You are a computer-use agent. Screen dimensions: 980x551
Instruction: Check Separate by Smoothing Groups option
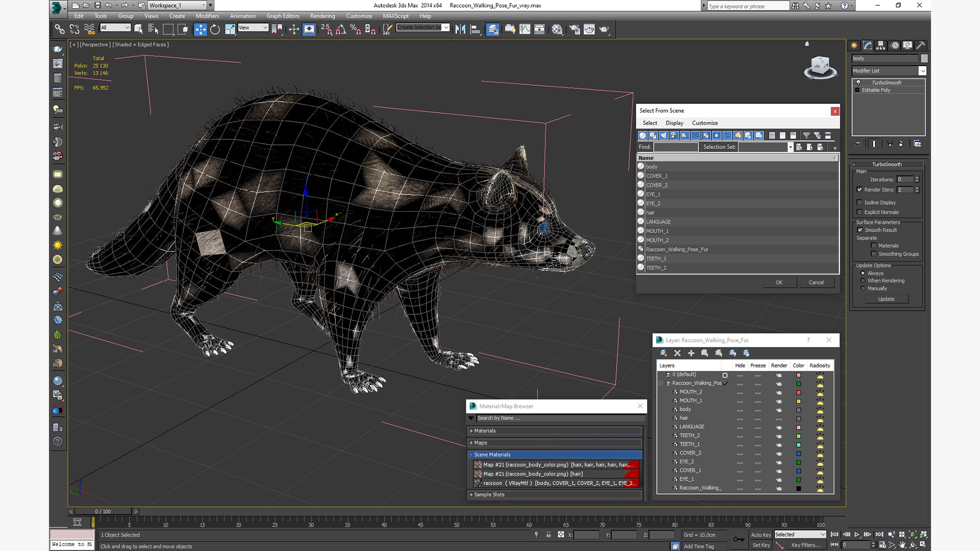[874, 254]
